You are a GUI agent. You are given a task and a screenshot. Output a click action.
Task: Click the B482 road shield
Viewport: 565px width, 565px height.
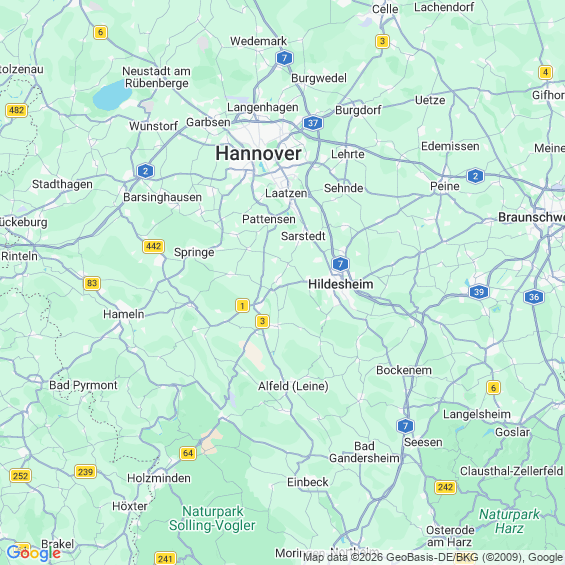pyautogui.click(x=17, y=110)
